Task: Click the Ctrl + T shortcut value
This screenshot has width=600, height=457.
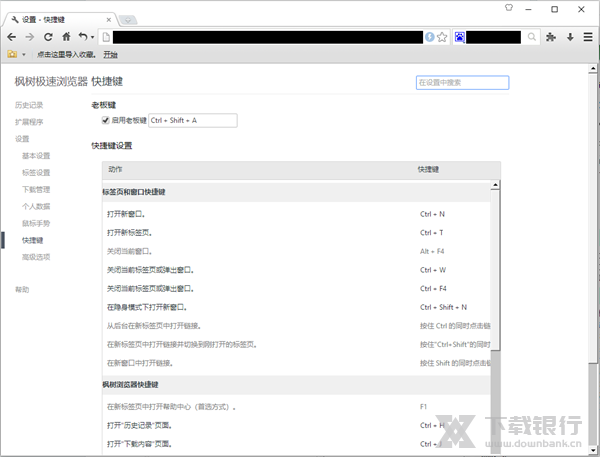Action: coord(432,233)
